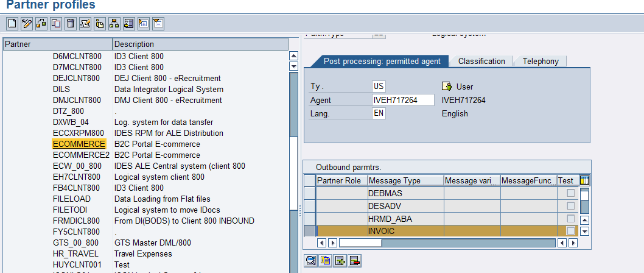The image size is (644, 273).
Task: Click the trash can Delete icon
Action: point(71,24)
